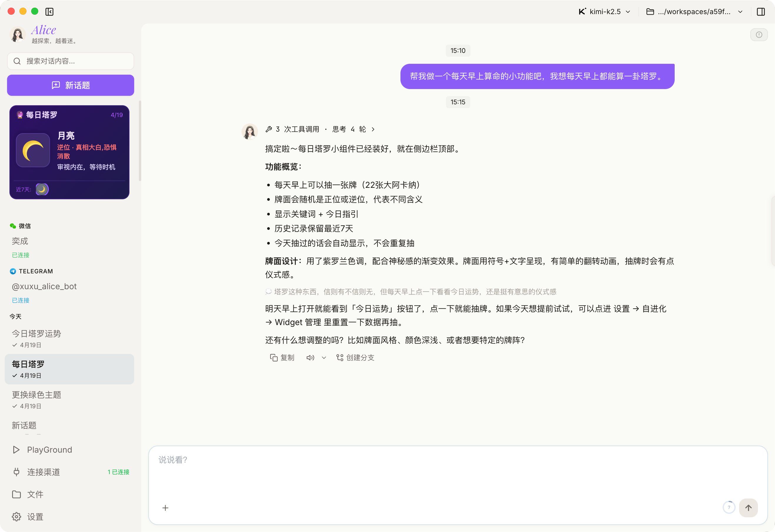Focus the 搜索对话内容 search field
This screenshot has height=532, width=775.
71,61
